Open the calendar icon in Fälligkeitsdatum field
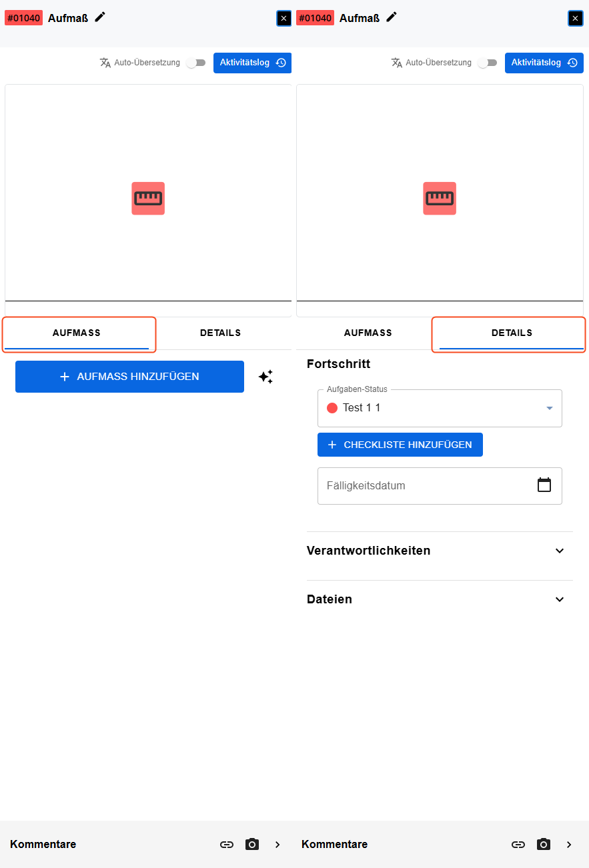 click(544, 485)
